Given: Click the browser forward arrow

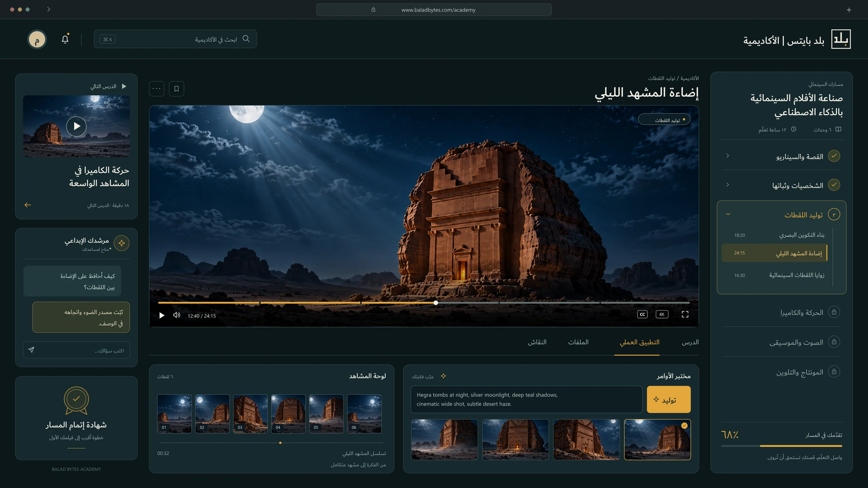Looking at the screenshot, I should [x=48, y=9].
